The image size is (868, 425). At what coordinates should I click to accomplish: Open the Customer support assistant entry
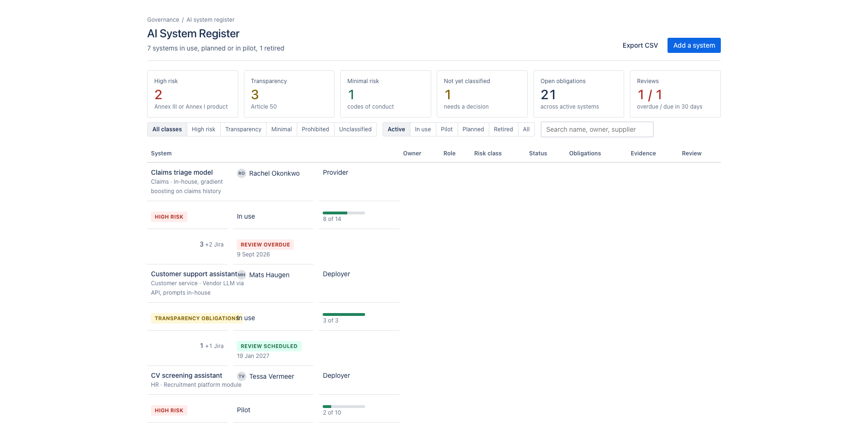point(194,274)
